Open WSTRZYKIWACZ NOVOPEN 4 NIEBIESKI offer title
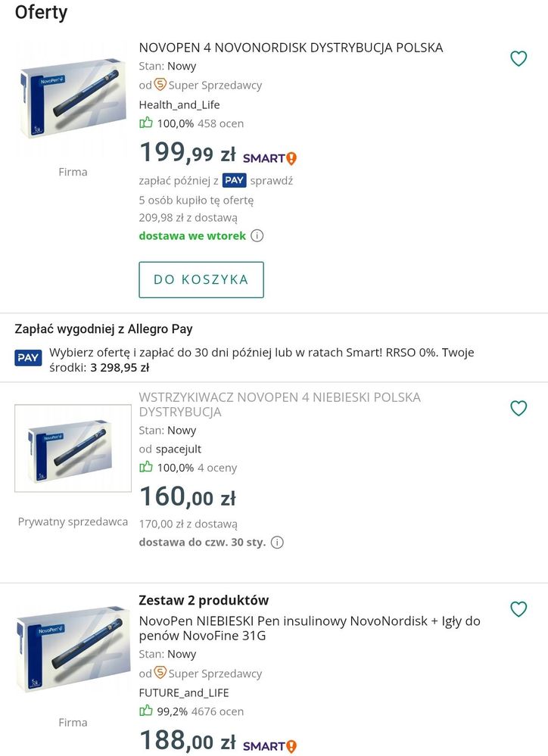 click(x=279, y=405)
